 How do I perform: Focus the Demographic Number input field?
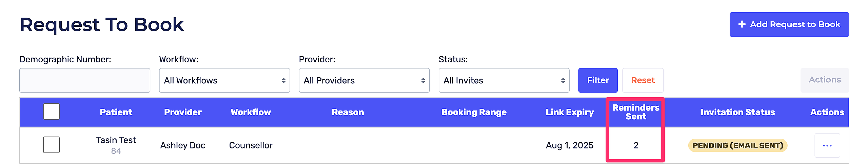tap(85, 80)
